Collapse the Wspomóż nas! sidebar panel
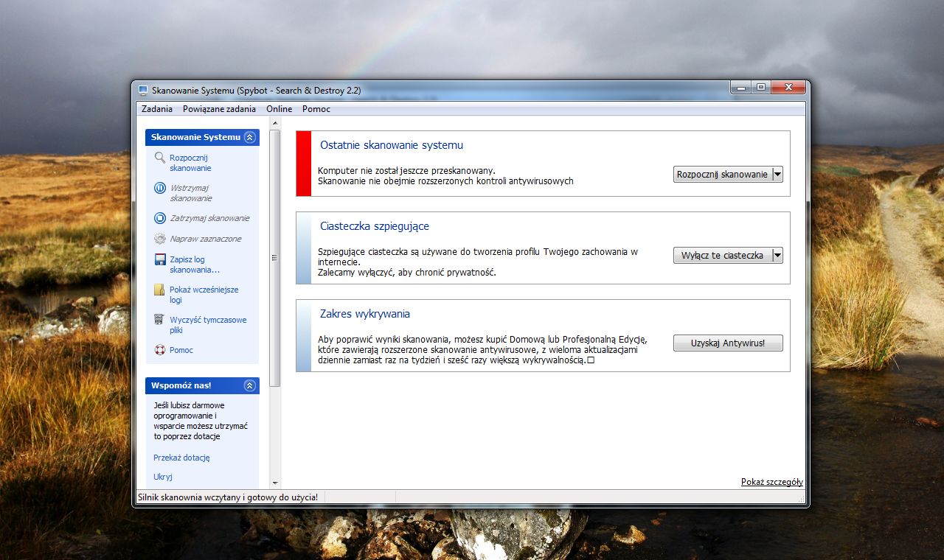 pyautogui.click(x=249, y=385)
